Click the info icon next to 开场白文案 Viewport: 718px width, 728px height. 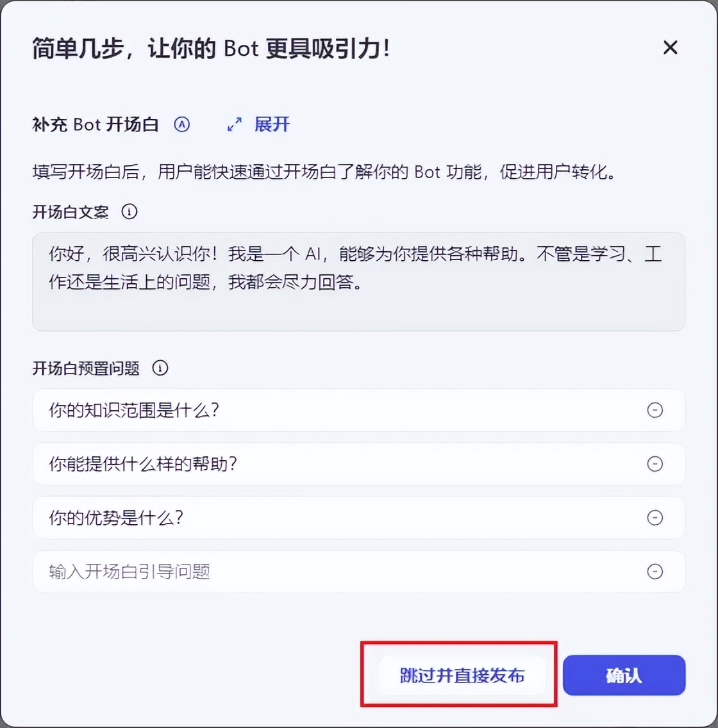129,211
